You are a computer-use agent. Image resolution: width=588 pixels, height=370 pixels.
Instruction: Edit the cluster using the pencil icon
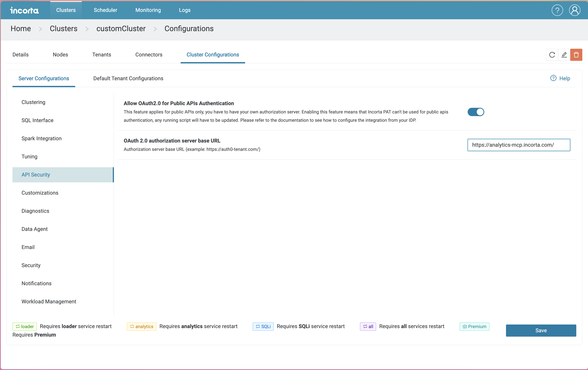pyautogui.click(x=564, y=54)
